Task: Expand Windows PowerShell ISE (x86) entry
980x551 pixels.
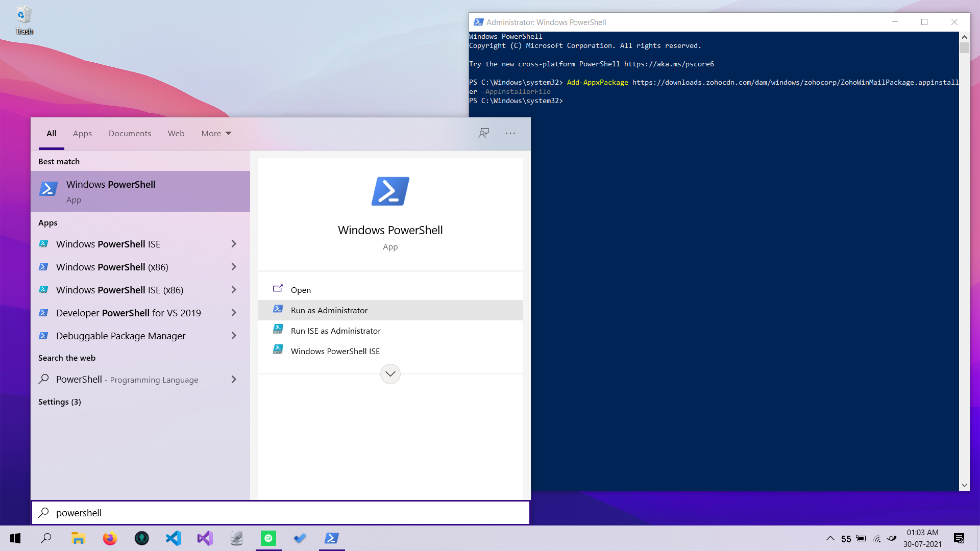Action: point(234,289)
